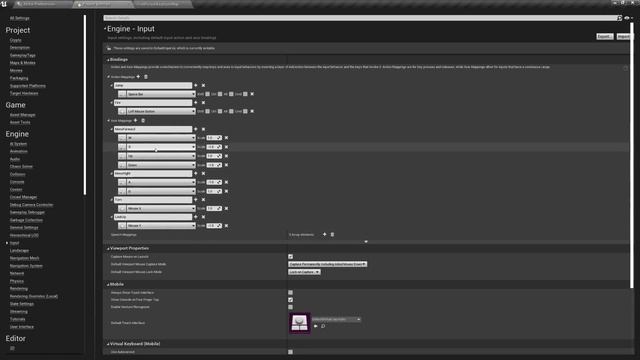Image resolution: width=640 pixels, height=360 pixels.
Task: Go to Supported Platforms settings
Action: pos(27,86)
